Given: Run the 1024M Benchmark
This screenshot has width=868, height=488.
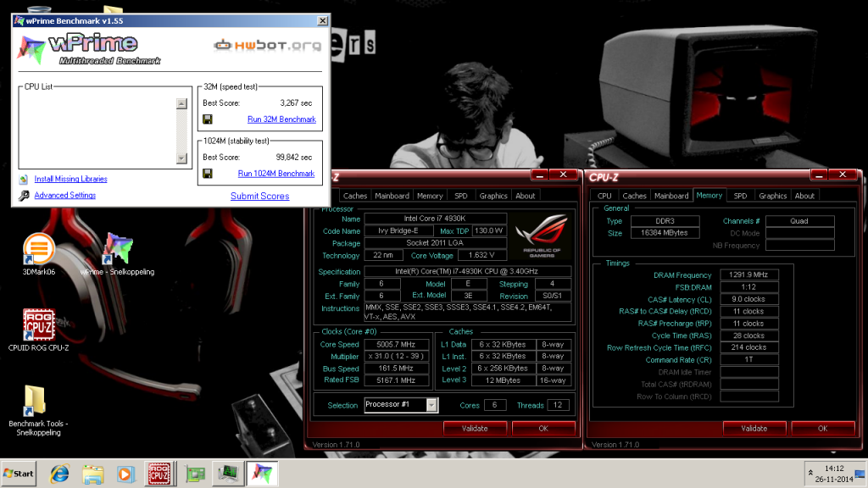Looking at the screenshot, I should point(276,174).
